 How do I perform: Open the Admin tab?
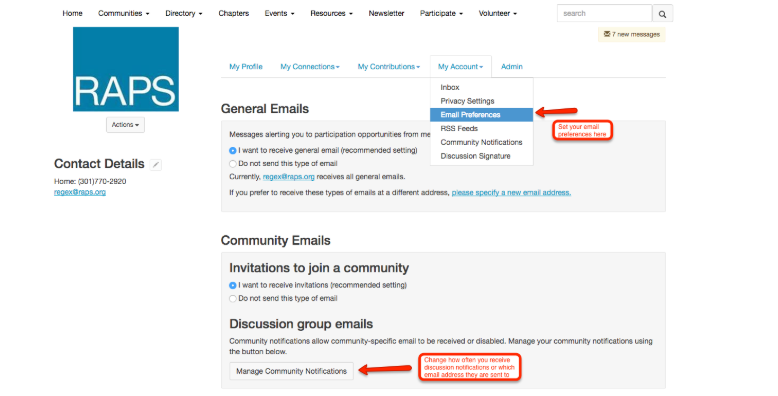click(512, 66)
